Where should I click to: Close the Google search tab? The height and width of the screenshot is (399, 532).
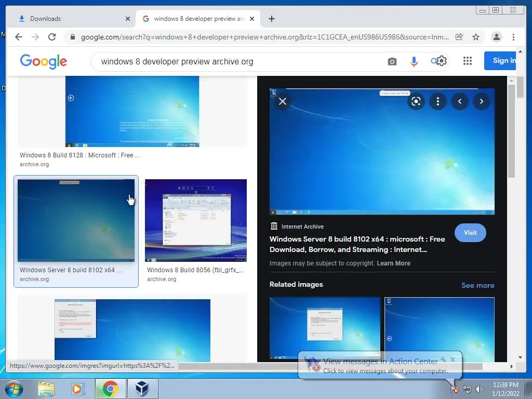click(x=252, y=19)
